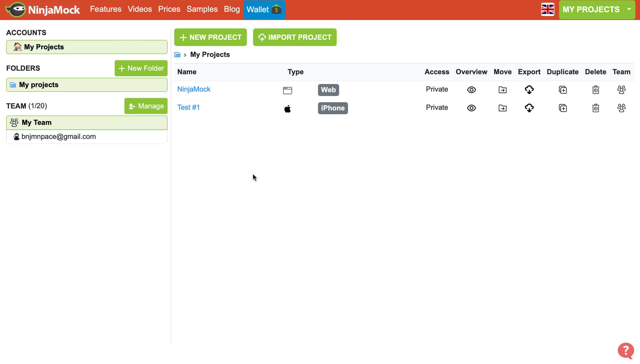Click the iPhone type badge
The image size is (640, 364).
pos(333,108)
